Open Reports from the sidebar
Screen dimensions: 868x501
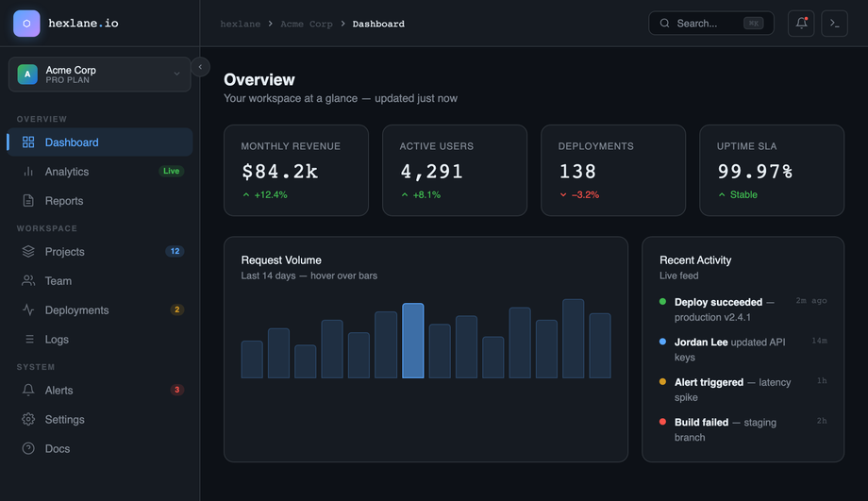coord(100,200)
